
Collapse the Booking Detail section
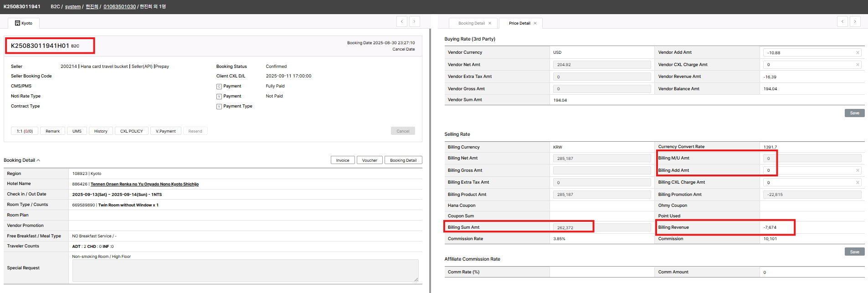38,160
